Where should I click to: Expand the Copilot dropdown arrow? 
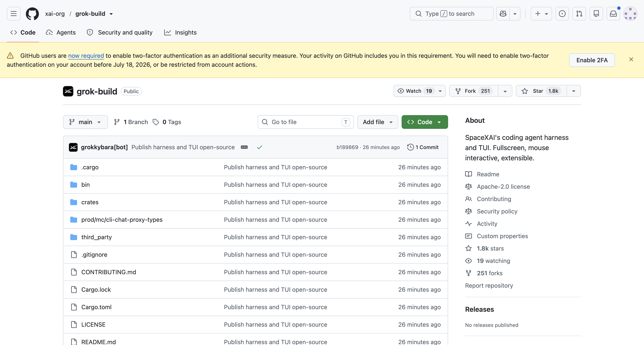pyautogui.click(x=515, y=13)
